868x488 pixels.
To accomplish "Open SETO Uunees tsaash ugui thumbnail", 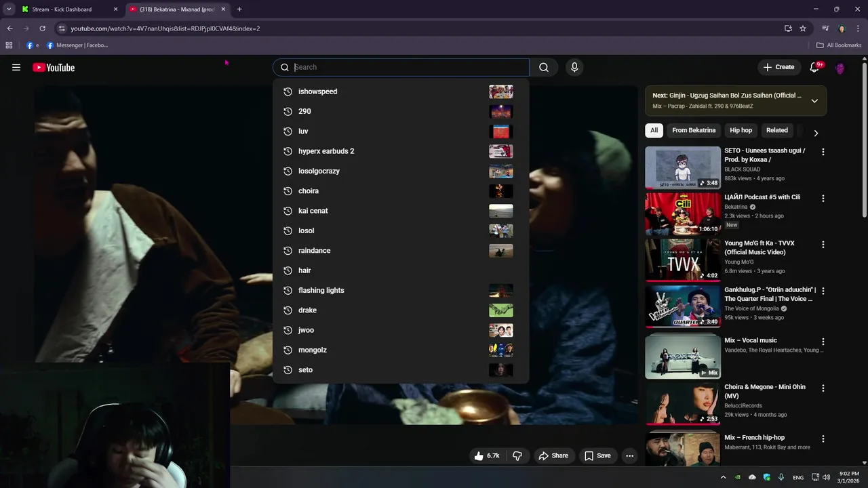I will (x=683, y=167).
